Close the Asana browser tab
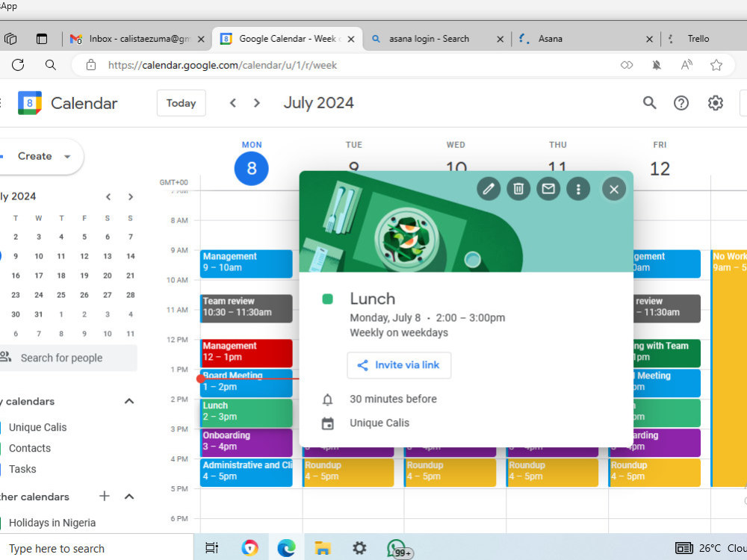 click(649, 39)
